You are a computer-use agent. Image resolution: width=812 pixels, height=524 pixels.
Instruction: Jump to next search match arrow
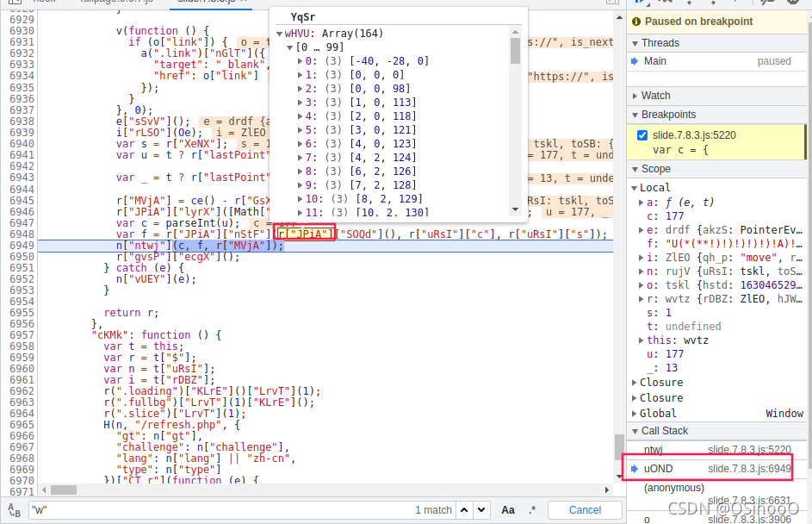[x=481, y=510]
